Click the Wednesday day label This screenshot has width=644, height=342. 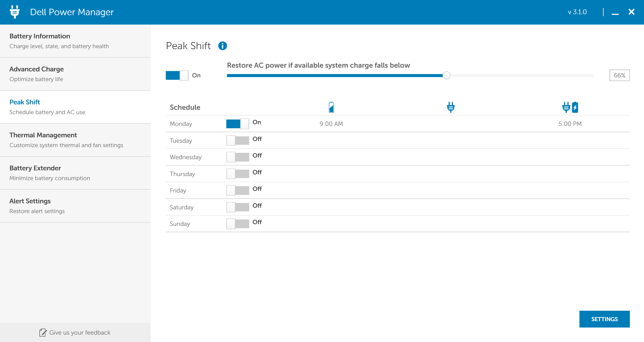point(186,157)
